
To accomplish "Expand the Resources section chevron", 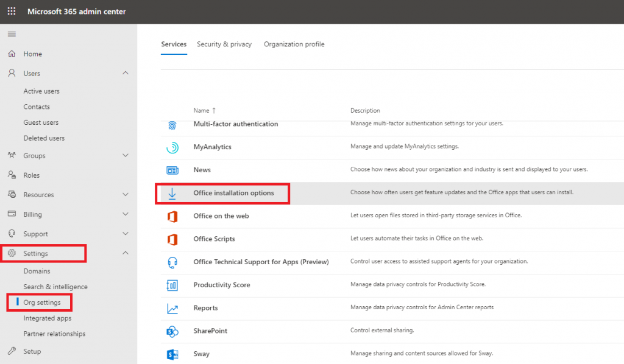I will [126, 194].
